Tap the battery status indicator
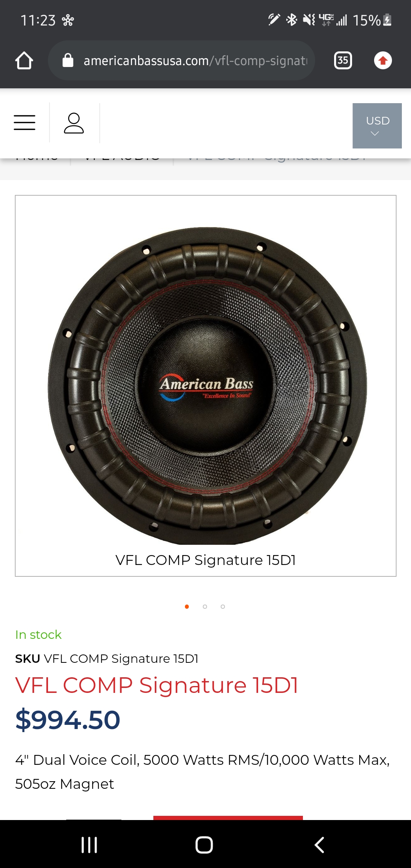Viewport: 411px width, 868px height. [387, 20]
